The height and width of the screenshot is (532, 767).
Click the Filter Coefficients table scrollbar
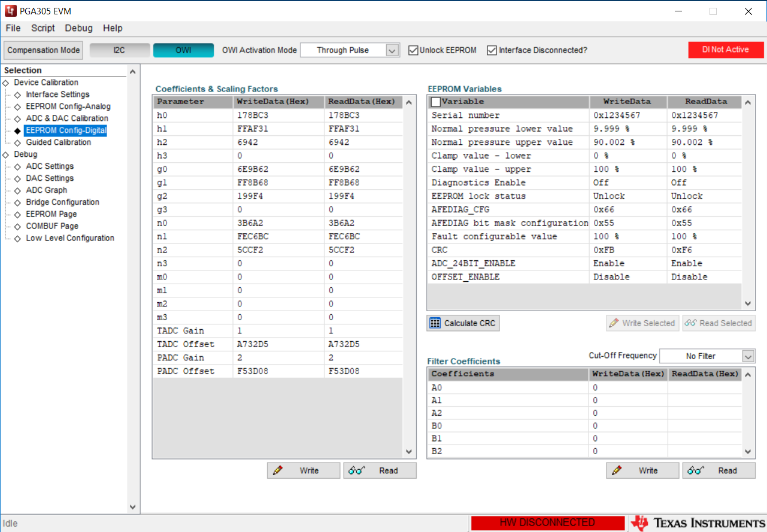(747, 413)
